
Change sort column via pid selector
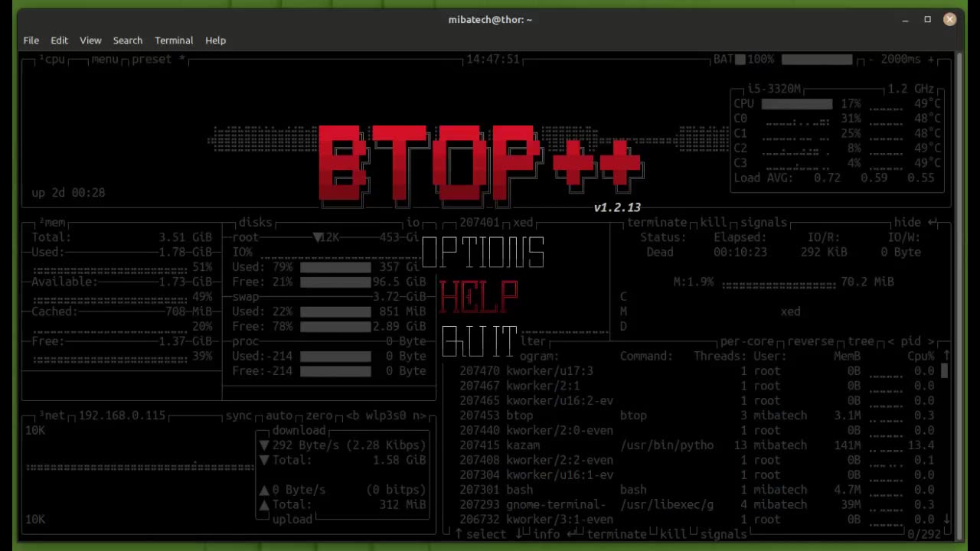pyautogui.click(x=911, y=341)
